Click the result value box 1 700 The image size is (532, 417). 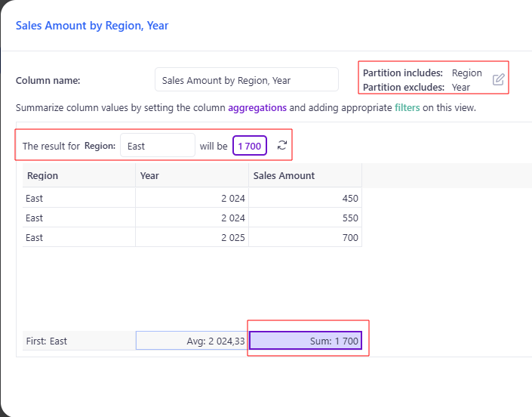(250, 146)
